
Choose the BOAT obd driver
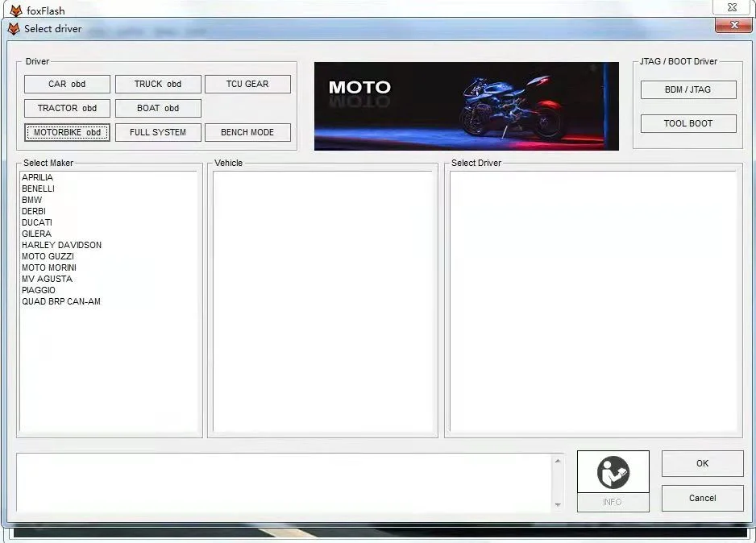(x=158, y=108)
